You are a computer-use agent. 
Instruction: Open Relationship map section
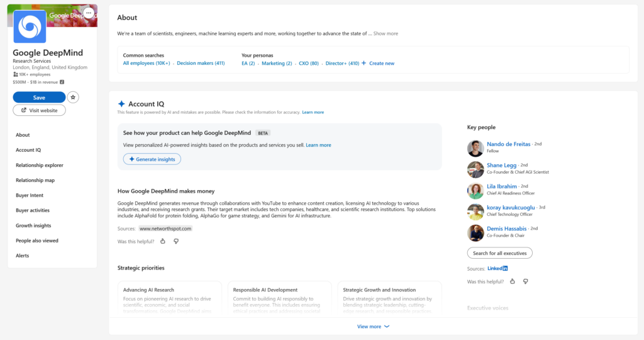pyautogui.click(x=35, y=180)
